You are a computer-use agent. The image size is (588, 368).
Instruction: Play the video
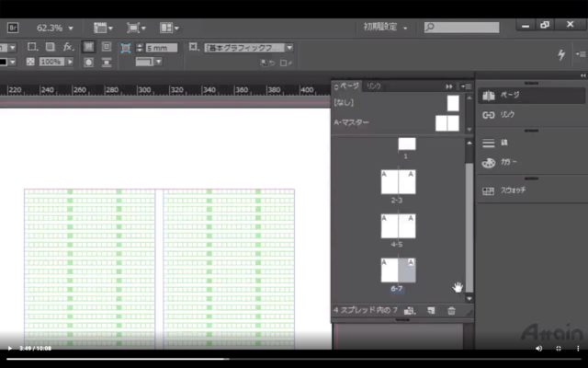pos(10,349)
